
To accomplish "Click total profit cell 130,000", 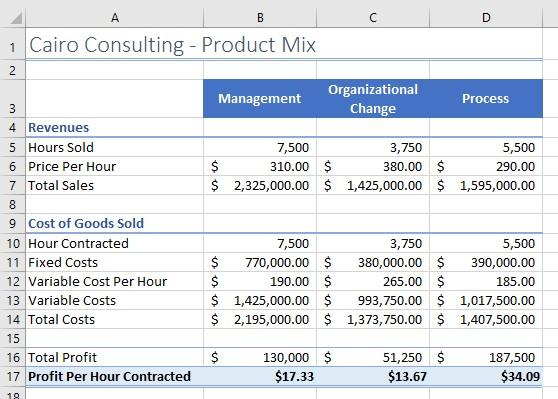I will [x=260, y=357].
